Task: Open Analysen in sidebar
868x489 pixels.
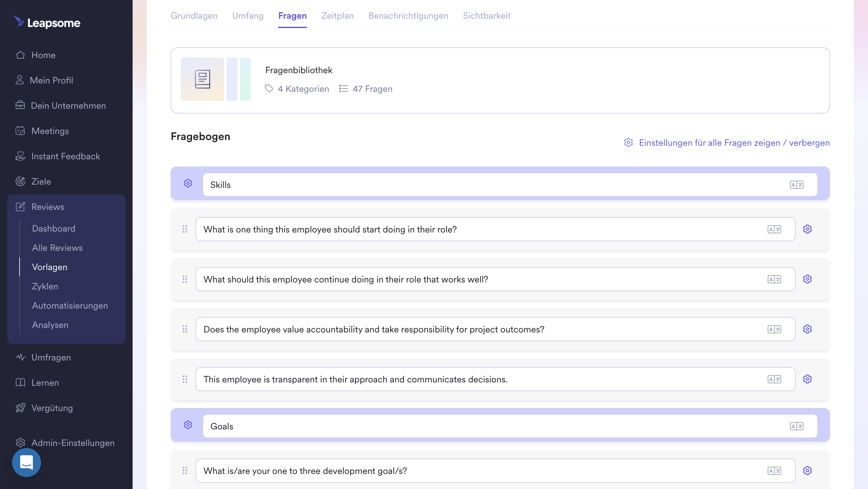Action: 50,325
